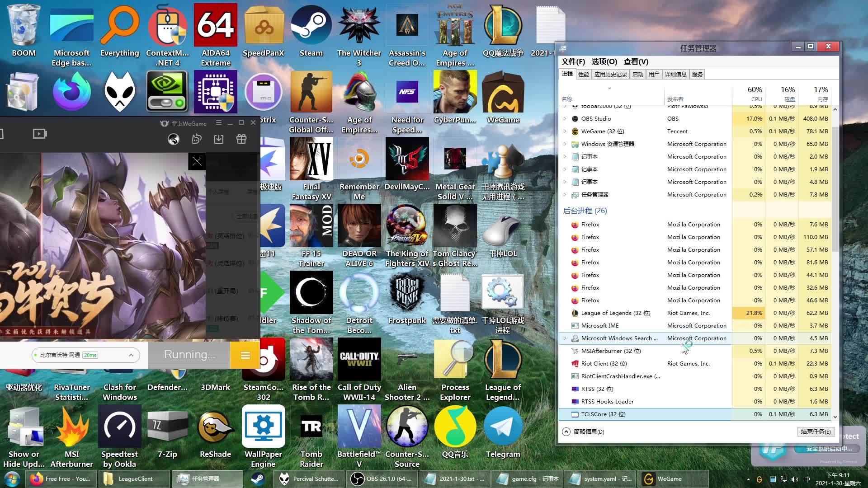Expand the OBS Studio process row
868x488 pixels.
pyautogui.click(x=565, y=119)
